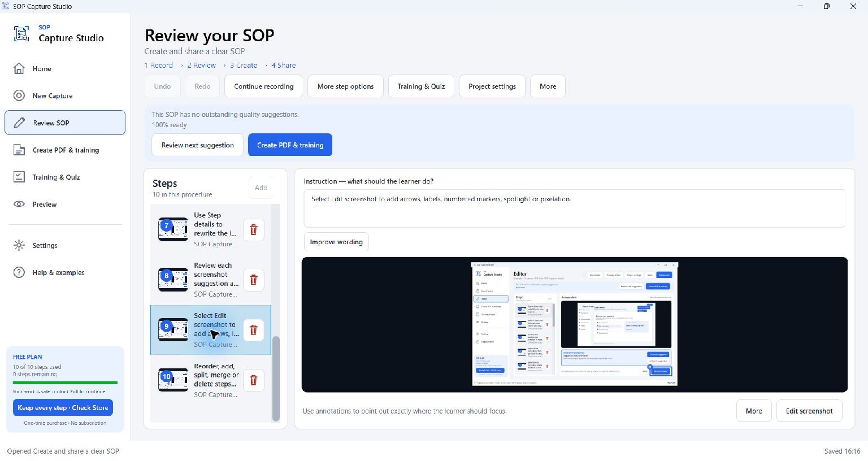Click the Preview eye icon
This screenshot has height=461, width=868.
[x=19, y=205]
